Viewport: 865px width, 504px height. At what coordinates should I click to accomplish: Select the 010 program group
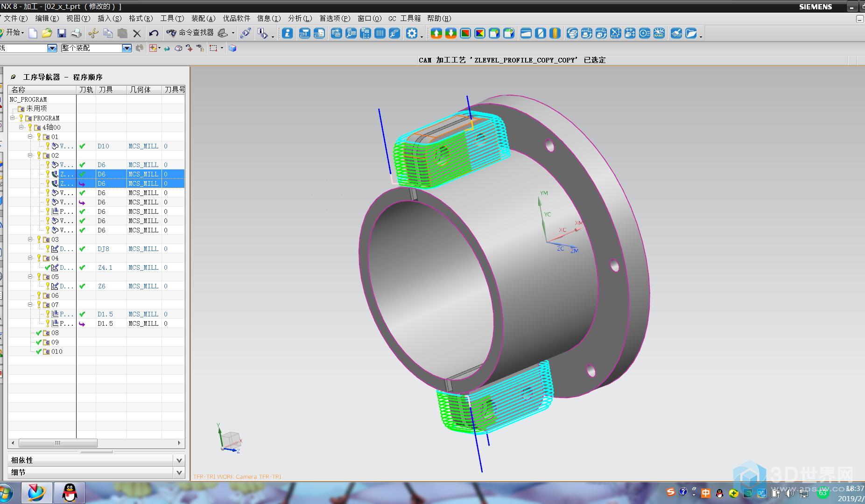tap(56, 351)
